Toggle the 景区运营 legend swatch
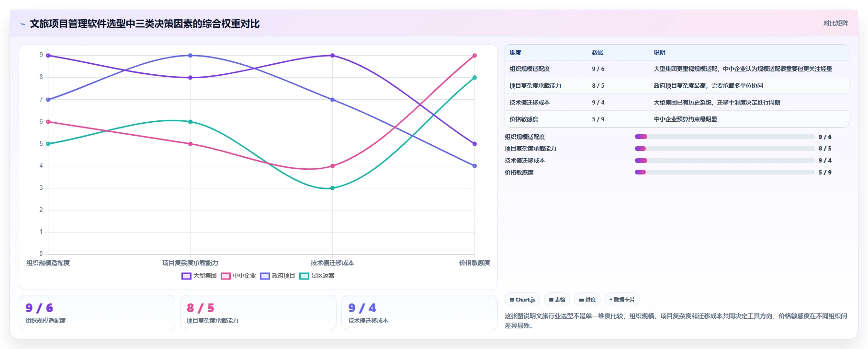This screenshot has width=868, height=349. 304,276
